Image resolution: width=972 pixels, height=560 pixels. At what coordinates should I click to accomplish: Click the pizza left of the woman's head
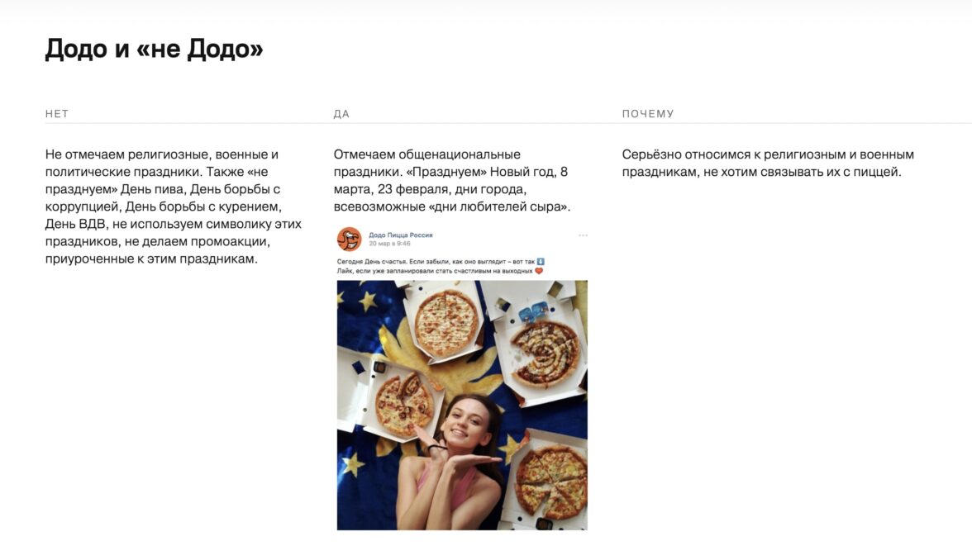pyautogui.click(x=404, y=405)
